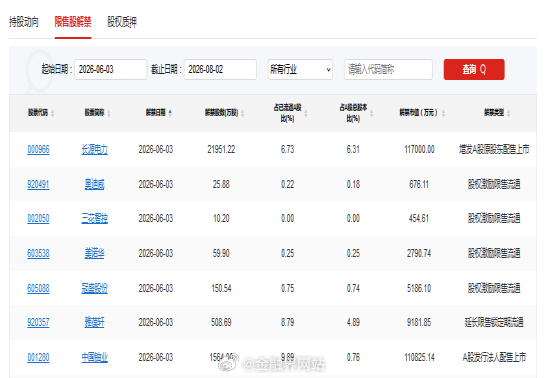Image resolution: width=547 pixels, height=378 pixels.
Task: Select 延长限售锁定期流通 type cell
Action: click(x=494, y=323)
